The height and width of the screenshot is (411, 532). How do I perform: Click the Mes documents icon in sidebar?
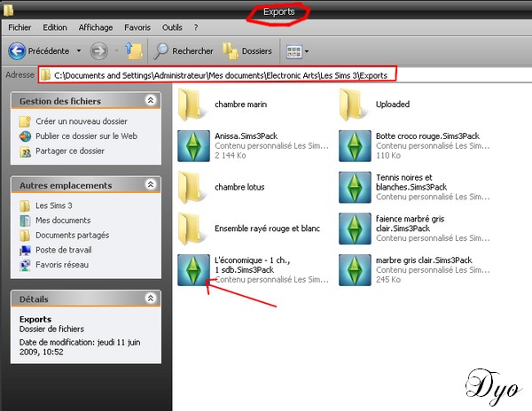tap(25, 221)
